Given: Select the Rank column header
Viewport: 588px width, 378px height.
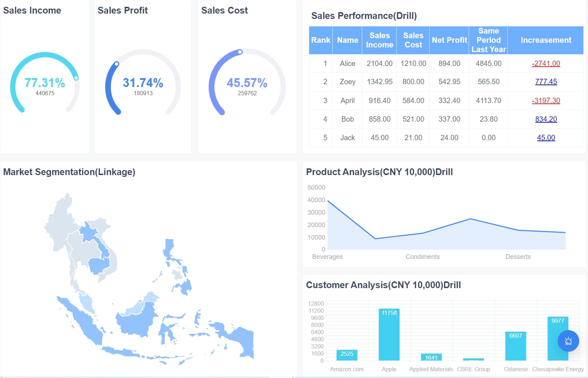Looking at the screenshot, I should tap(321, 40).
